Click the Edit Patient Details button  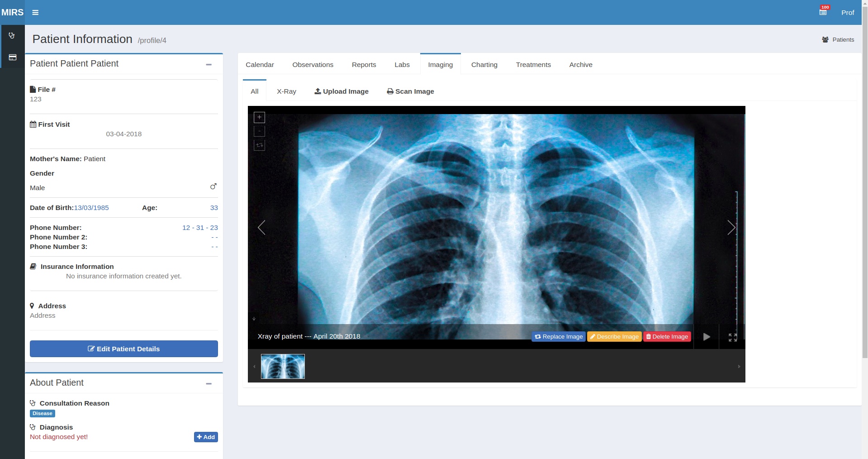coord(123,349)
